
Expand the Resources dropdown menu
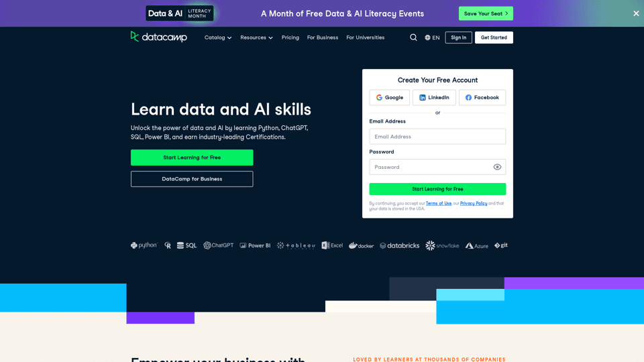256,38
